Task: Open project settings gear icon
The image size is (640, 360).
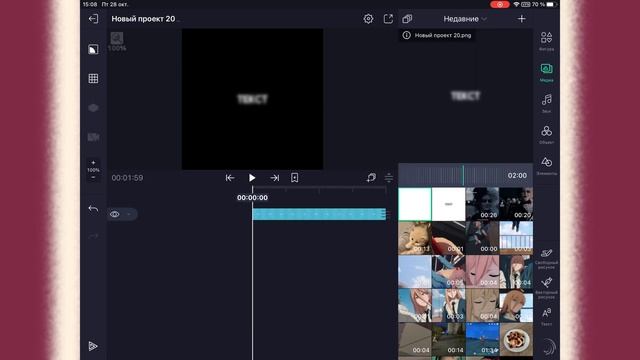Action: tap(368, 19)
